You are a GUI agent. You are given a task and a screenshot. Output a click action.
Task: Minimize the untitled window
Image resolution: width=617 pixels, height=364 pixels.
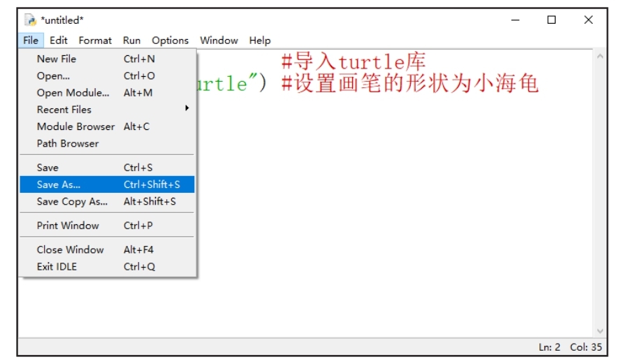tap(516, 20)
